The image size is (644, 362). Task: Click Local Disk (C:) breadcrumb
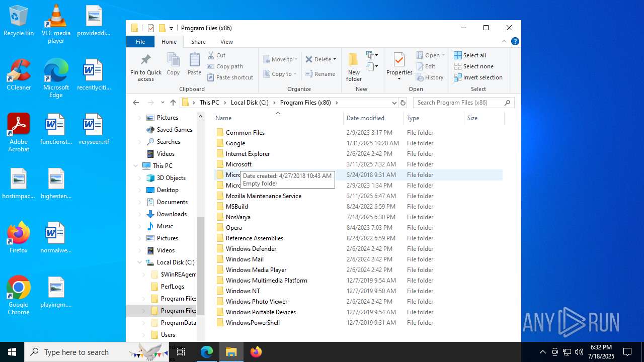point(250,103)
